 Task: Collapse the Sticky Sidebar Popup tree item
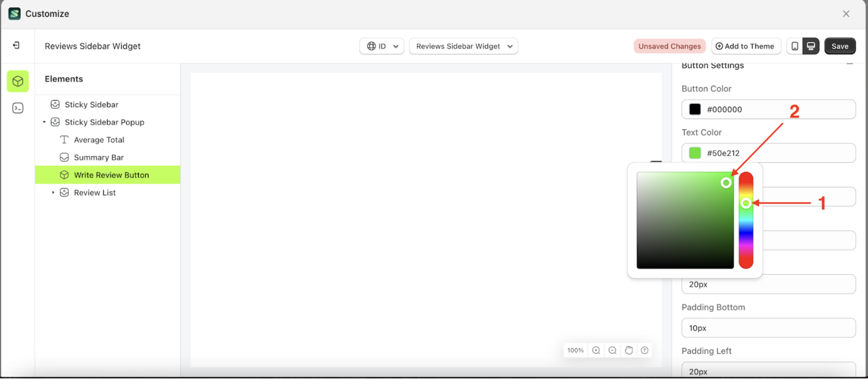point(44,122)
